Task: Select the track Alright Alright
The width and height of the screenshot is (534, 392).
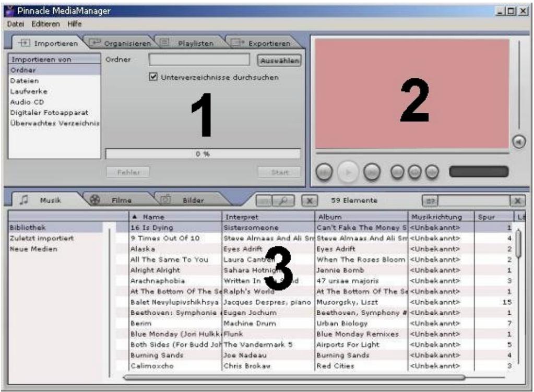Action: pos(156,270)
